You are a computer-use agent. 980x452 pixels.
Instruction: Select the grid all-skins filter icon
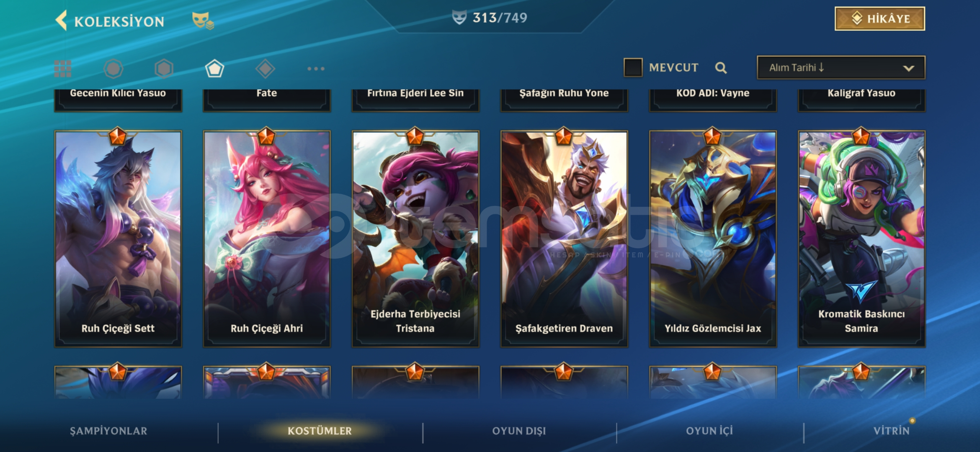tap(63, 69)
